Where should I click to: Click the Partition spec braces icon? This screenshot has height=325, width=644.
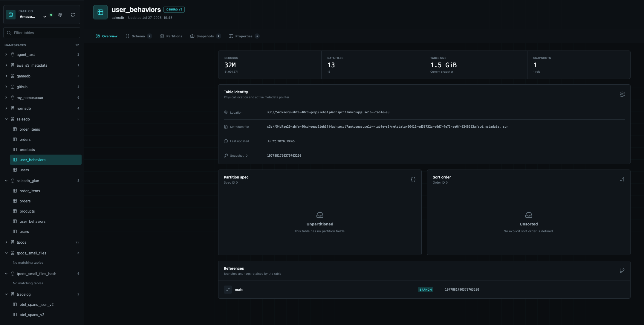(413, 179)
